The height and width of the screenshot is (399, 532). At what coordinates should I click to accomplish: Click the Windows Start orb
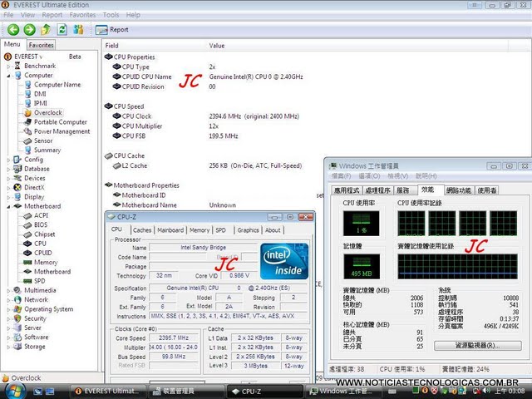[x=15, y=391]
